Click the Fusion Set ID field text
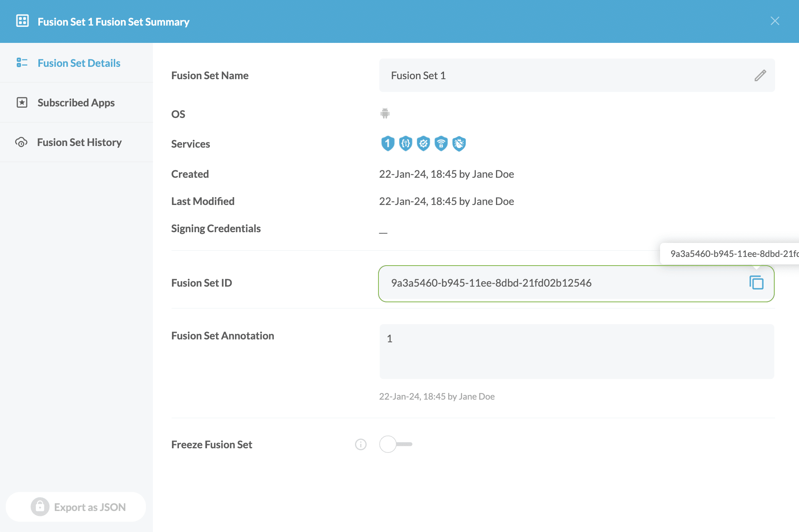The height and width of the screenshot is (532, 799). click(x=491, y=283)
